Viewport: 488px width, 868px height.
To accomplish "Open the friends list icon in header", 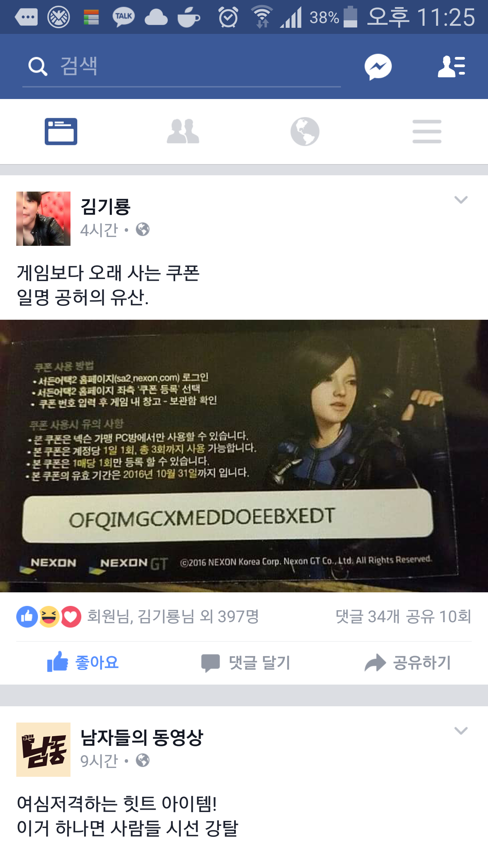I will (451, 66).
